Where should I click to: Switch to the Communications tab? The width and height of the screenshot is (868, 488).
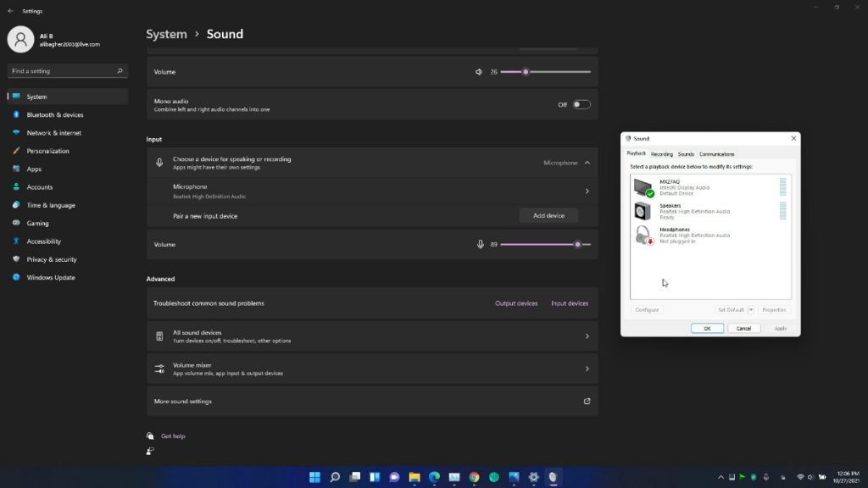pyautogui.click(x=716, y=154)
